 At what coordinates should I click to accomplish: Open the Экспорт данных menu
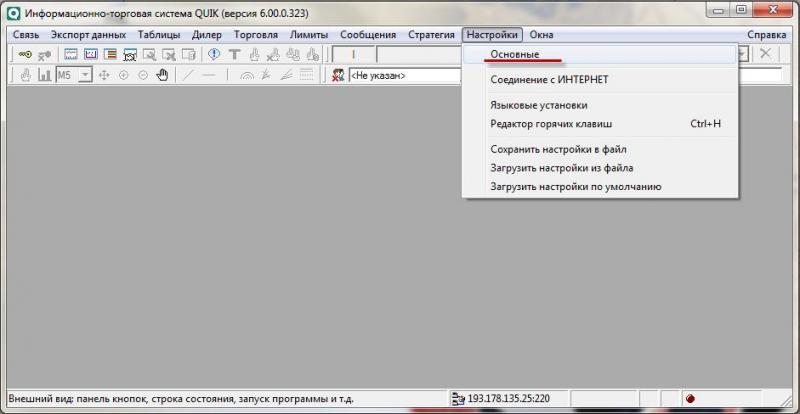(88, 35)
